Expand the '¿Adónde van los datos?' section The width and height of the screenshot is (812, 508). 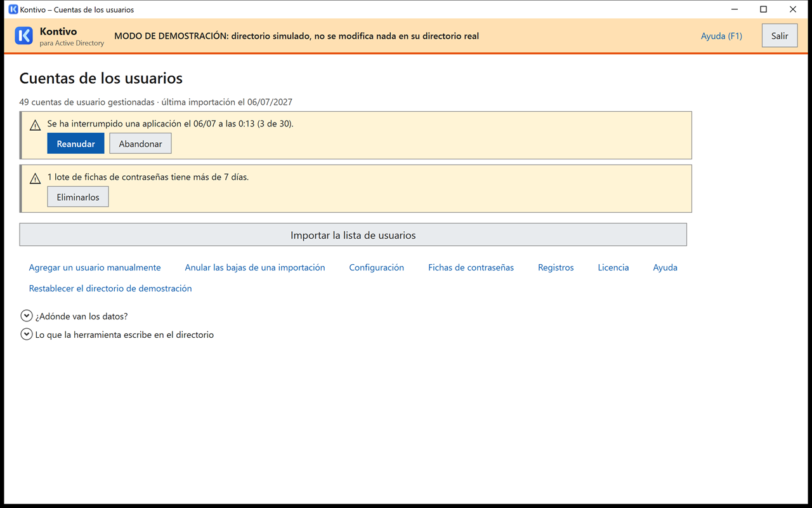[x=27, y=316]
